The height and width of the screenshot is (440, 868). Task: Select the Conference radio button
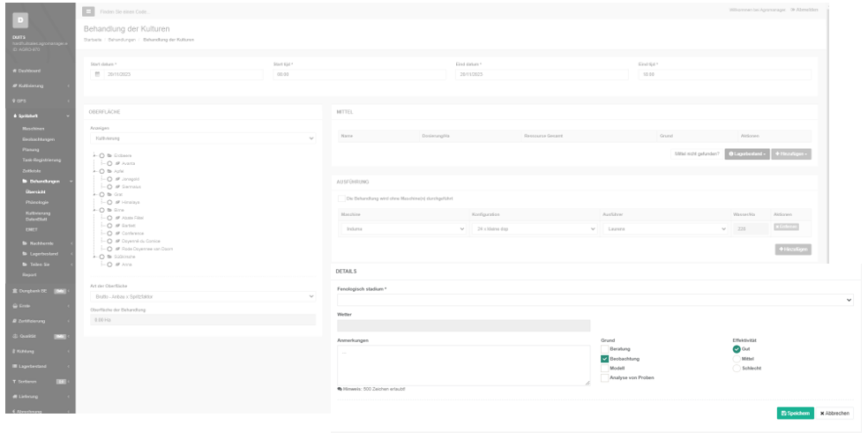(109, 234)
